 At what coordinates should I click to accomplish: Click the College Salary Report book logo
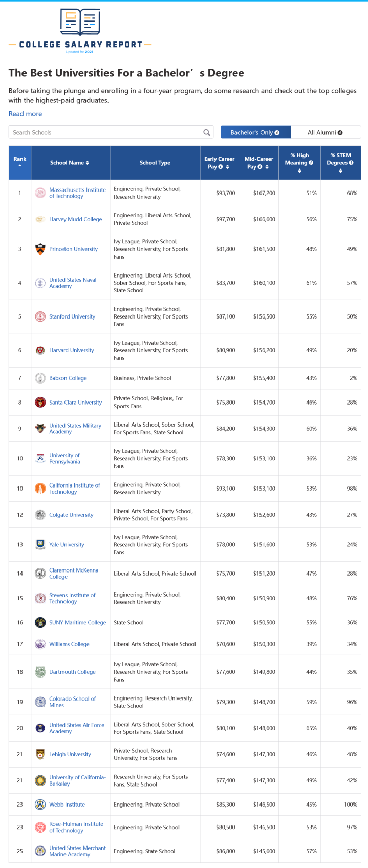pos(80,22)
